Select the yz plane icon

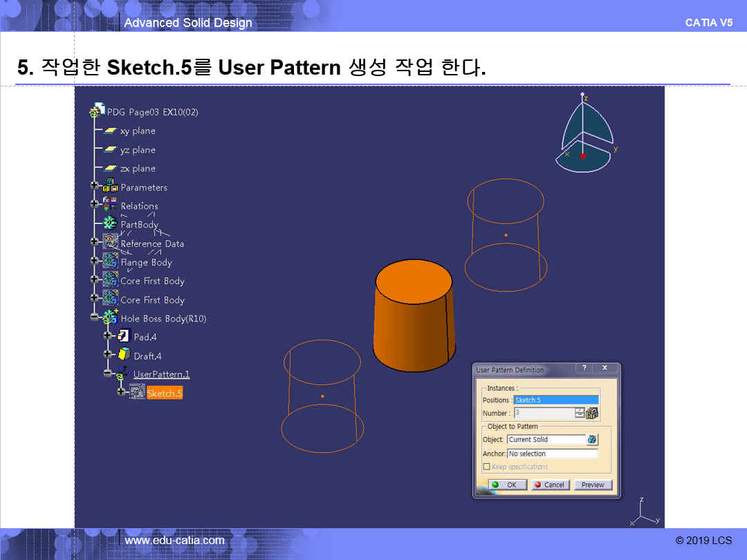[111, 149]
